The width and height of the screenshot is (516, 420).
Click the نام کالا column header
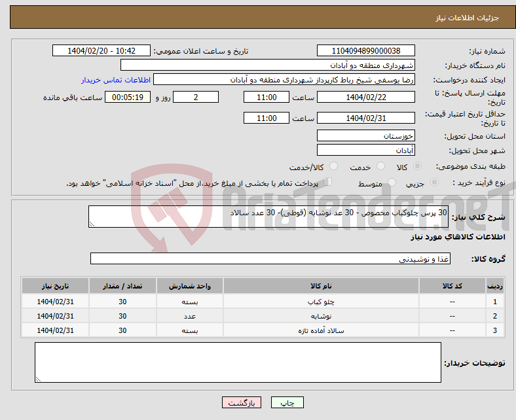[x=321, y=286]
